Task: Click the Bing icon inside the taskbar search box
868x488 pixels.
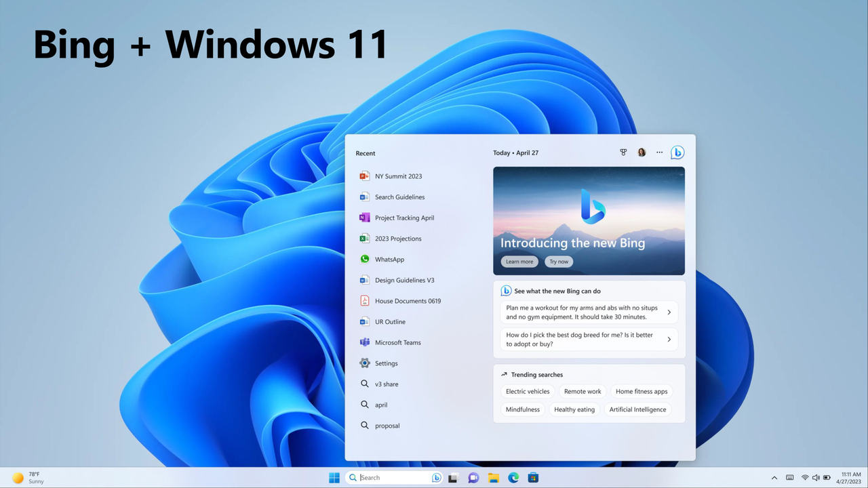Action: (436, 477)
